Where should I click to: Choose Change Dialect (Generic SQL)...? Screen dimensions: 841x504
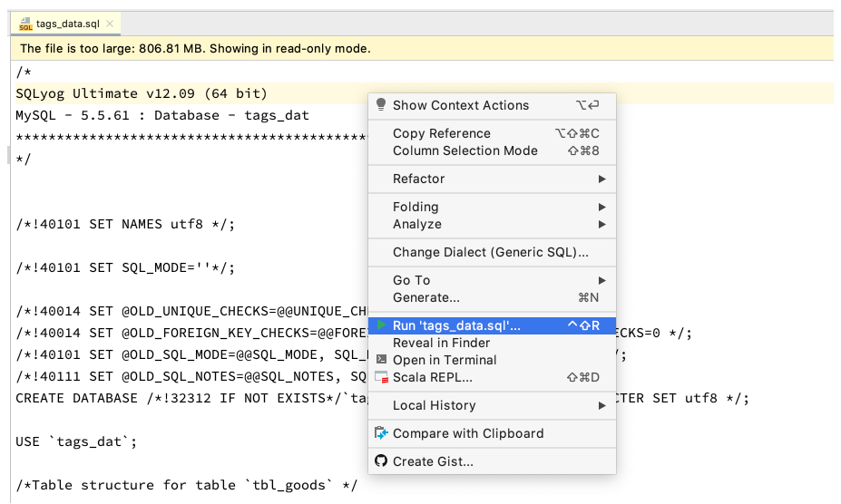tap(492, 252)
